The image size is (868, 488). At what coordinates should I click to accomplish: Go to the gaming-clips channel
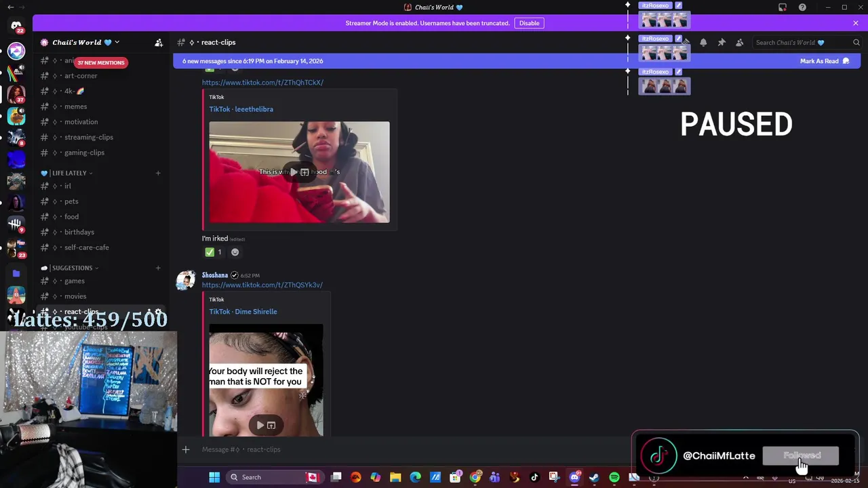pos(84,152)
